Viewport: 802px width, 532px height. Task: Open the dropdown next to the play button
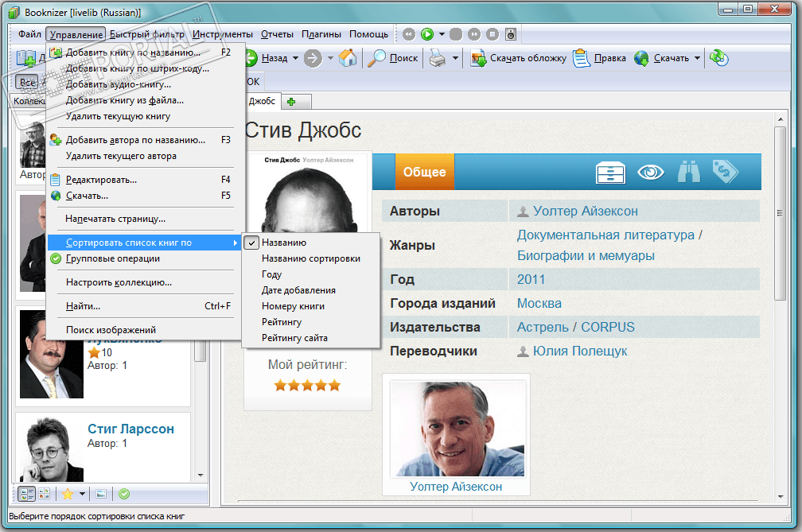click(442, 34)
